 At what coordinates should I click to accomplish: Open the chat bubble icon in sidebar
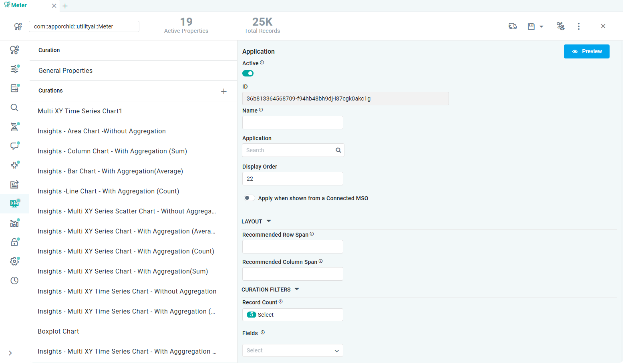[x=14, y=146]
